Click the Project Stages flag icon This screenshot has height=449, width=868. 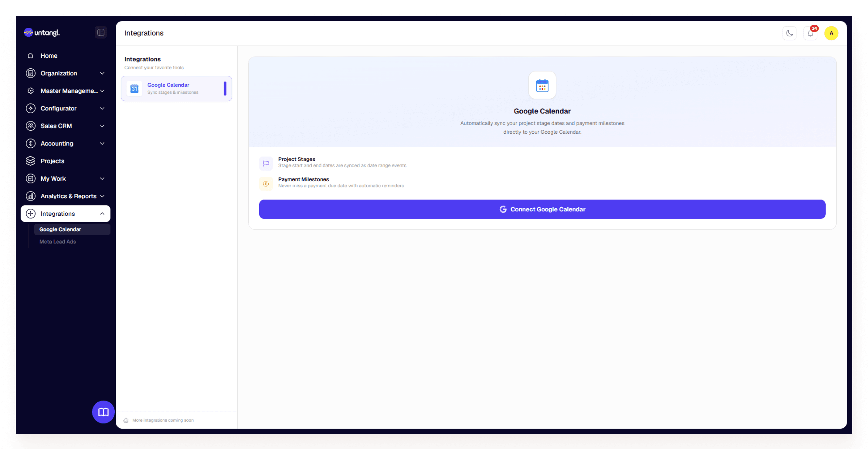click(266, 163)
